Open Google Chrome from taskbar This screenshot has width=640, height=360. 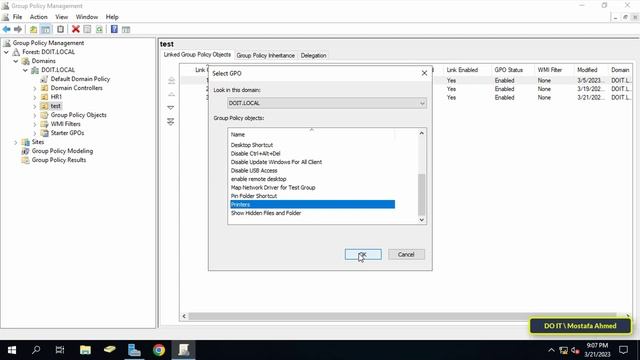pos(159,350)
